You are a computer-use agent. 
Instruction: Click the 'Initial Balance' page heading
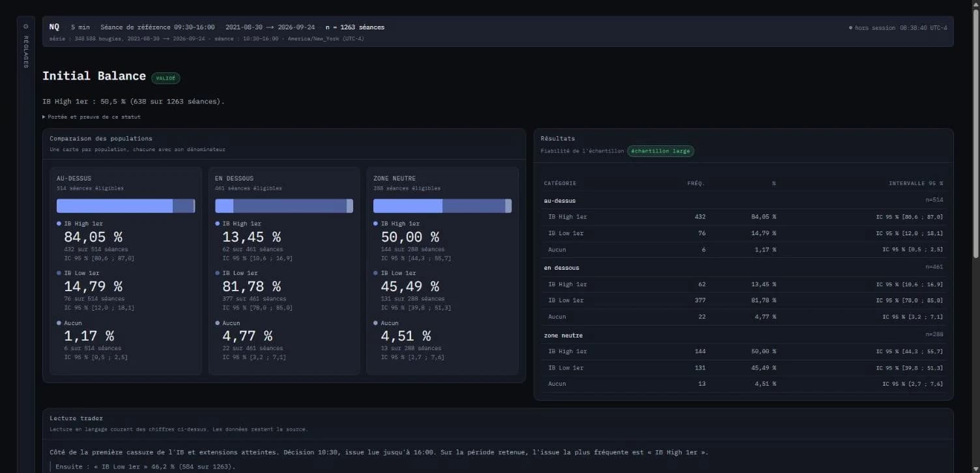coord(94,76)
